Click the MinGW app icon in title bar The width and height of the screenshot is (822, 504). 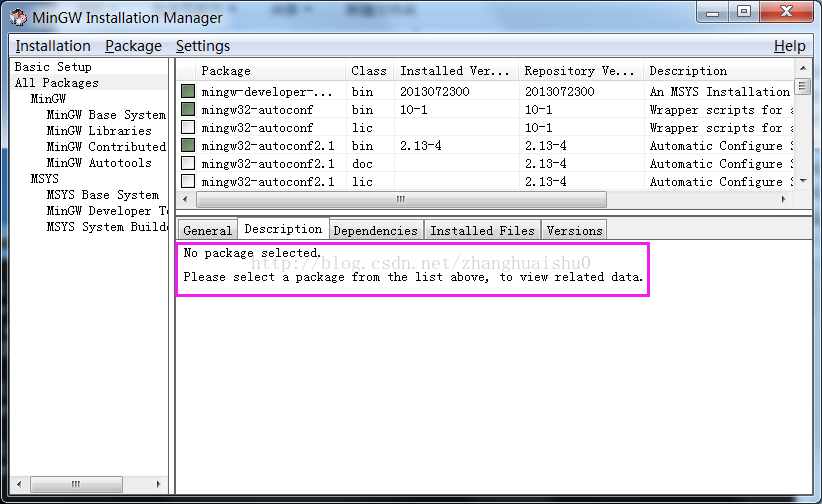[18, 17]
